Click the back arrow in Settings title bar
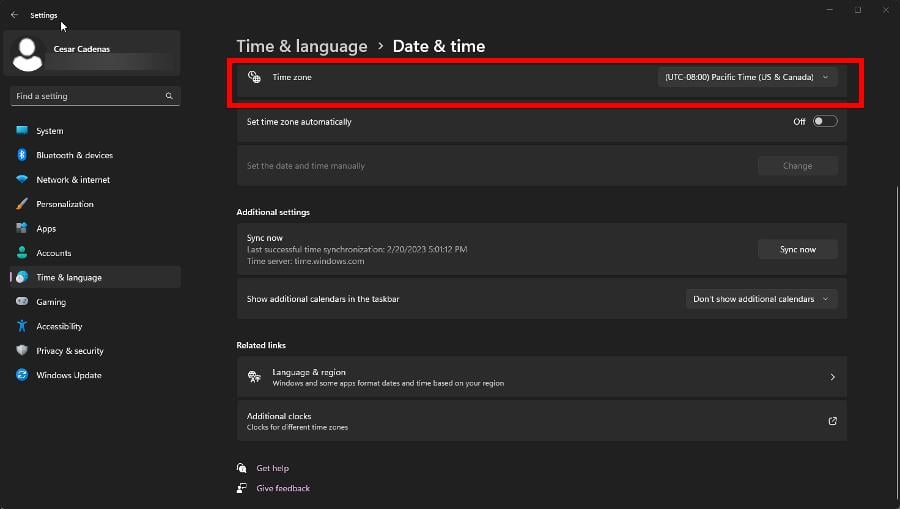The width and height of the screenshot is (900, 509). point(14,15)
